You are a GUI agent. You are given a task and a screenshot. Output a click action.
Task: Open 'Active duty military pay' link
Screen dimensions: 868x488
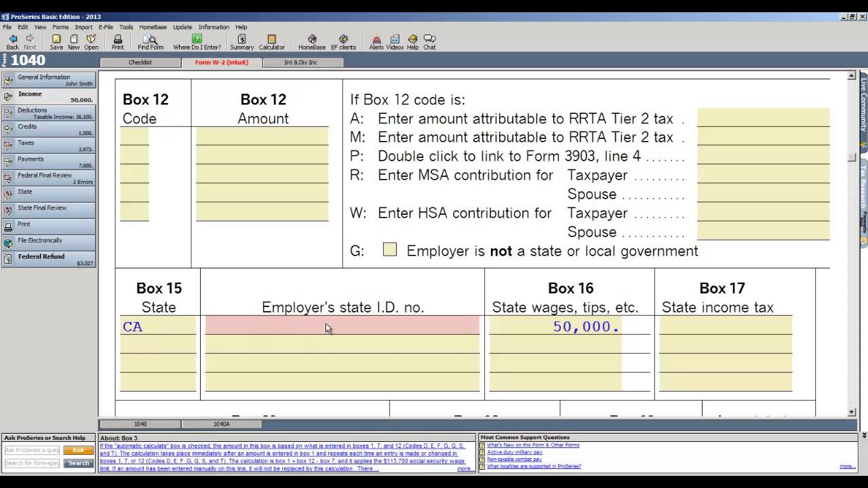(x=515, y=452)
